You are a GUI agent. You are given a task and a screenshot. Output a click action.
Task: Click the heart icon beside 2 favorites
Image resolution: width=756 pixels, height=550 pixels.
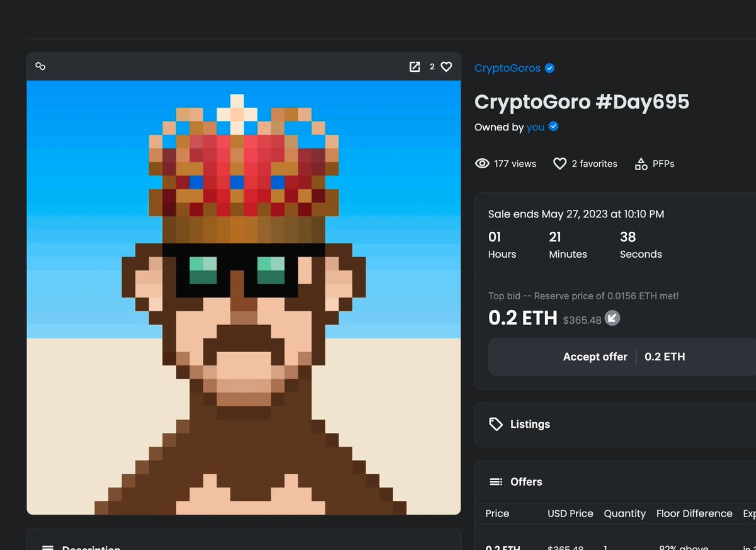559,164
